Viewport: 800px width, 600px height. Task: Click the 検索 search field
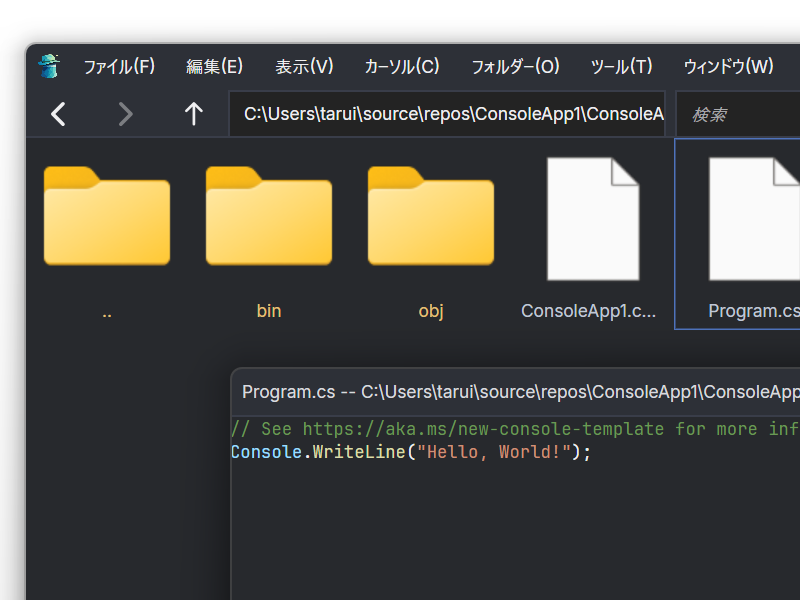coord(738,114)
